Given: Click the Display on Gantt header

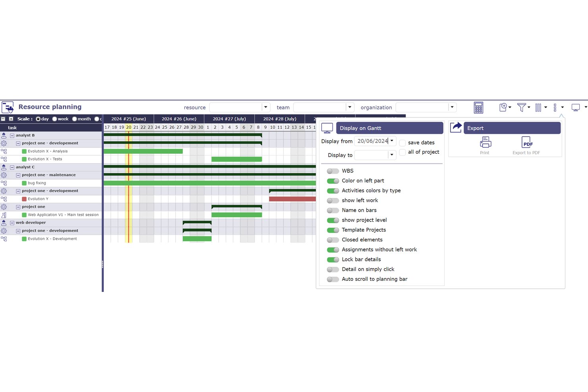Looking at the screenshot, I should coord(390,128).
